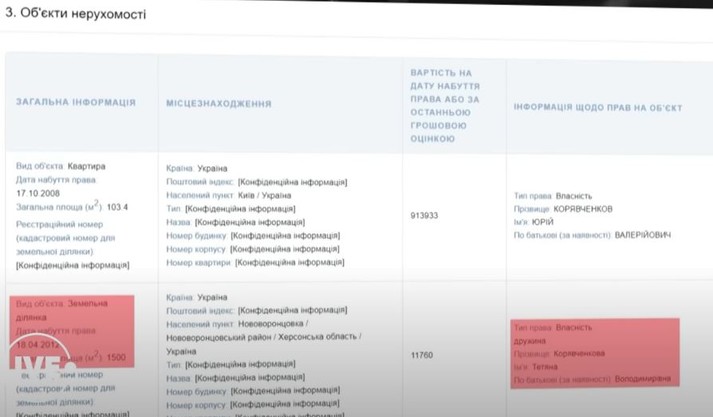Screen dimensions: 713x417
Task: Click the patronymic ВАЛЕРІЙОВИЧ
Action: (635, 235)
